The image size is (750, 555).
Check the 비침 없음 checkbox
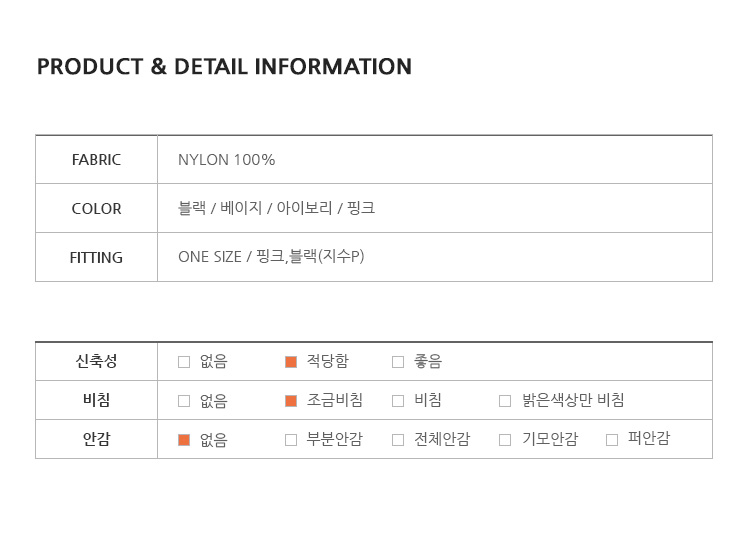184,400
